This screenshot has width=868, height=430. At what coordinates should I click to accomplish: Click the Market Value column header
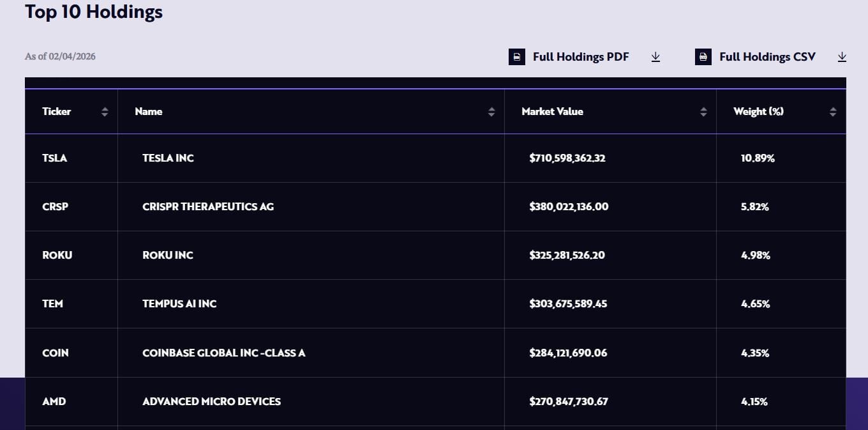click(552, 111)
